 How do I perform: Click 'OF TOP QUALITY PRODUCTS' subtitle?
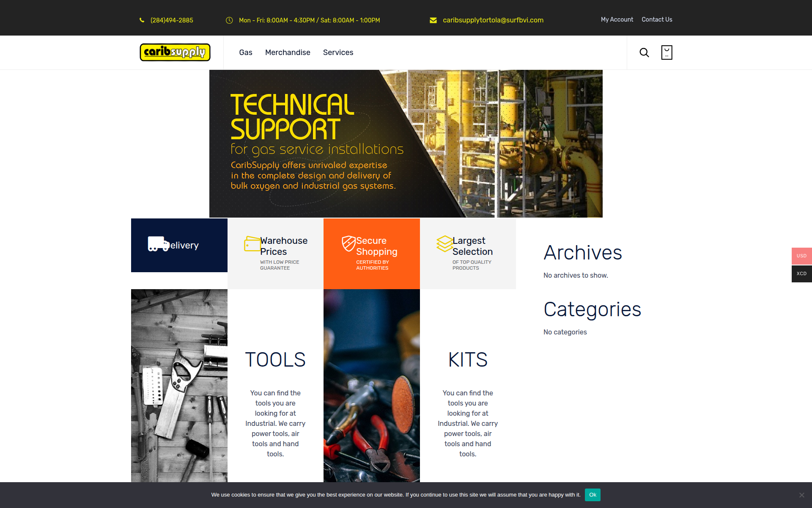(x=472, y=265)
